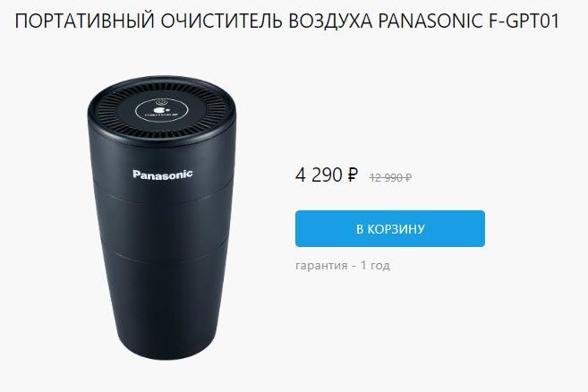Click the word гарантия under the cart button
This screenshot has height=392, width=588.
tap(321, 266)
